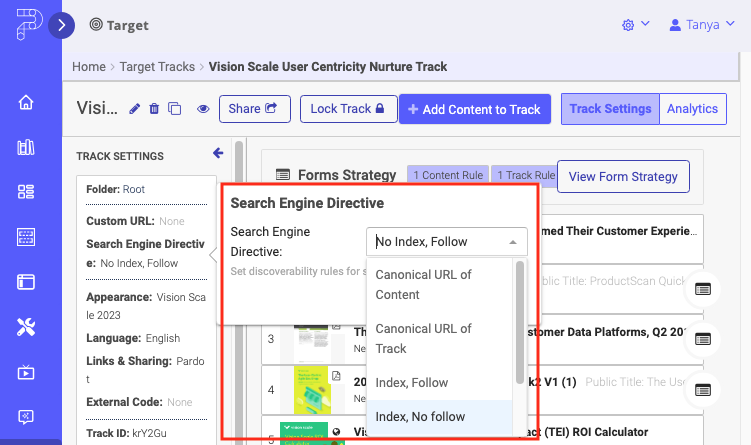Open the settings gear menu
Viewport: 751px width, 445px height.
click(x=636, y=24)
